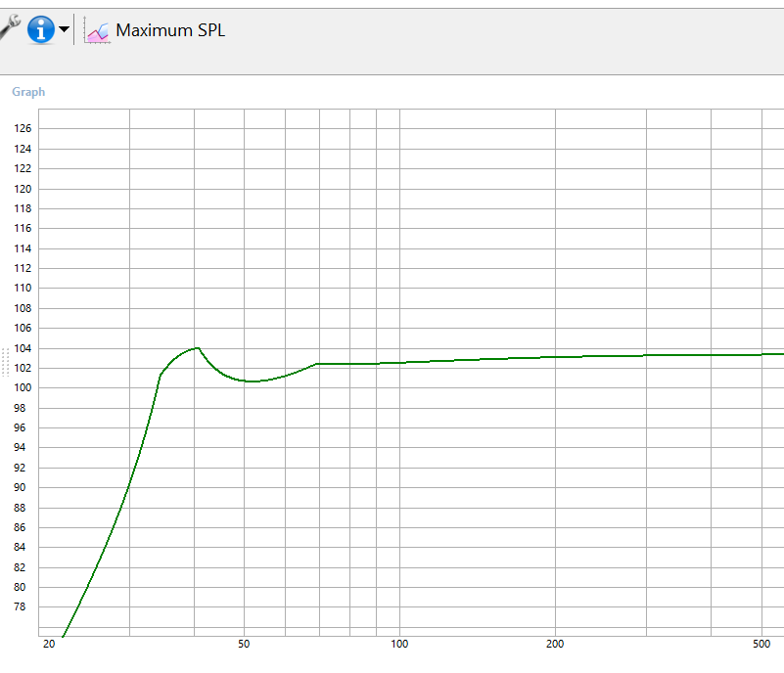This screenshot has height=673, width=784.
Task: Click the blue information icon
Action: pyautogui.click(x=40, y=29)
